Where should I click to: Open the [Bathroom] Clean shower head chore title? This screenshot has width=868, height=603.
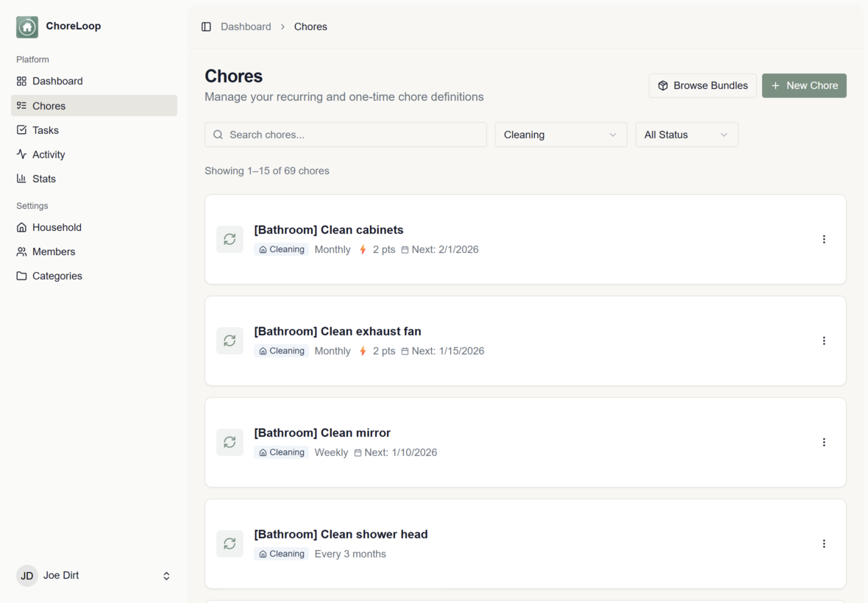tap(341, 535)
